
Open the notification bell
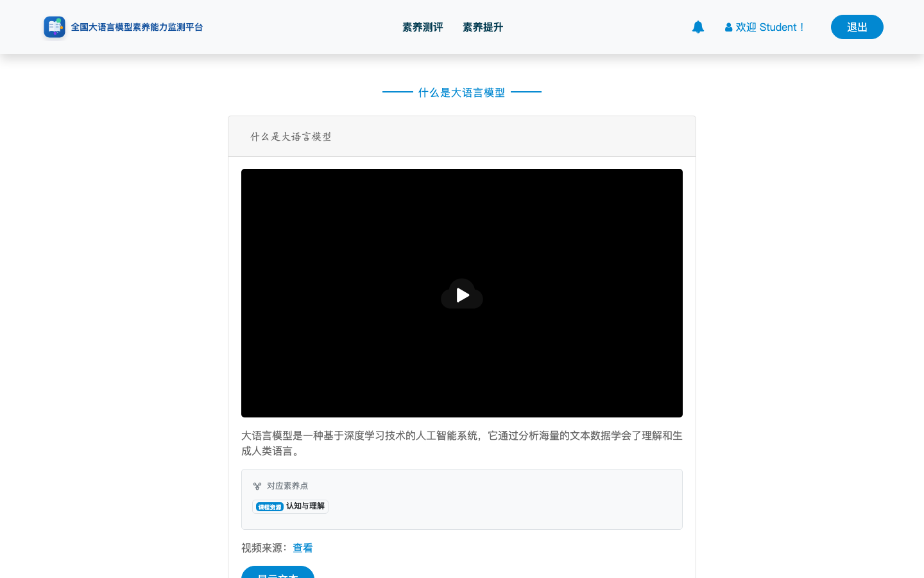(698, 27)
